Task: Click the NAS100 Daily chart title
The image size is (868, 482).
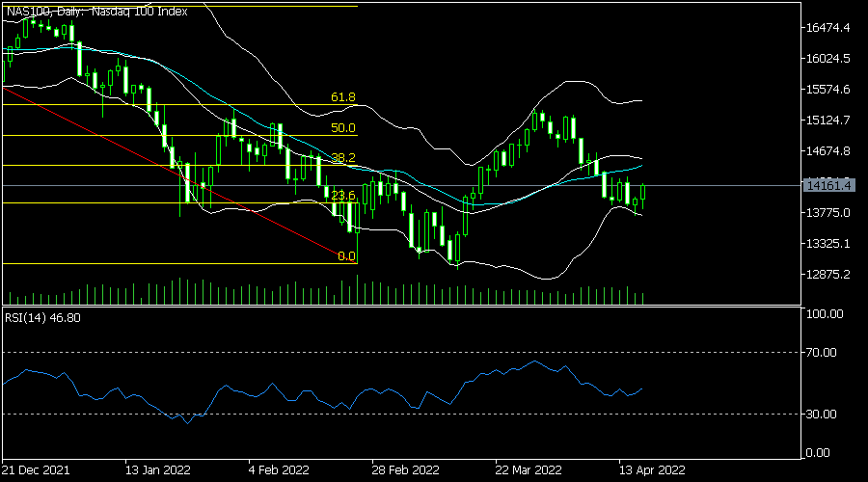Action: [96, 11]
